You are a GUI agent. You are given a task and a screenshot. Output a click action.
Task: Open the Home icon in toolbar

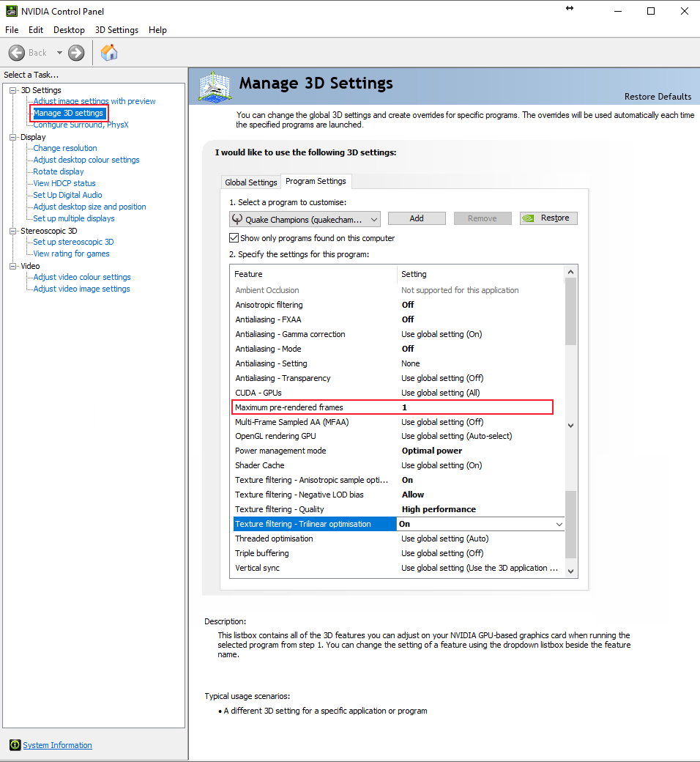point(109,53)
